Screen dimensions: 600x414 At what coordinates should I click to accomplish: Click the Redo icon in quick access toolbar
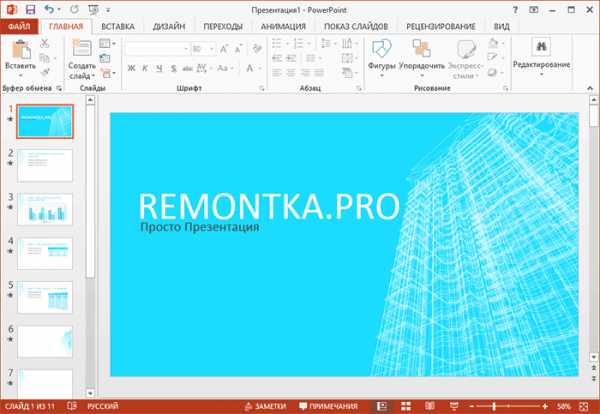tap(75, 10)
